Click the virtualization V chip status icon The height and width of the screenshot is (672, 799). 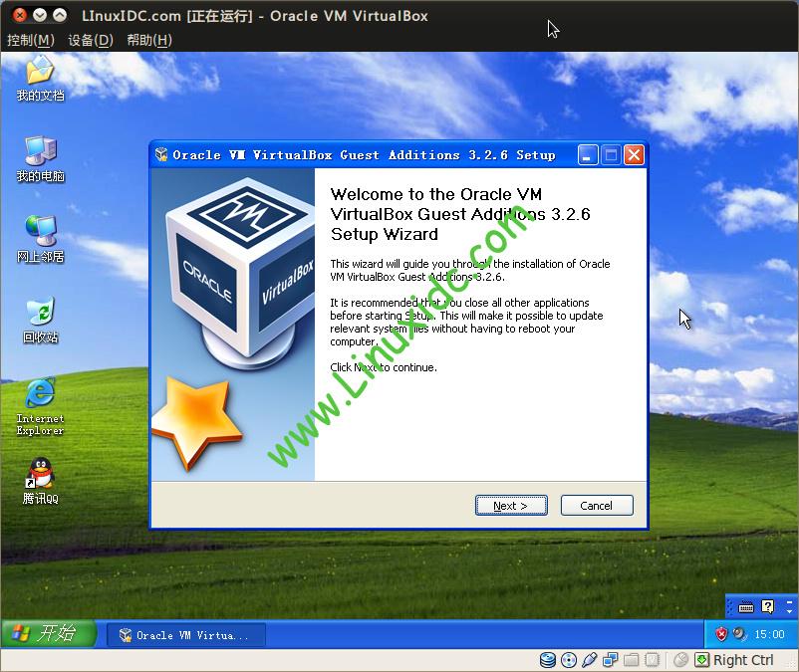tap(652, 660)
